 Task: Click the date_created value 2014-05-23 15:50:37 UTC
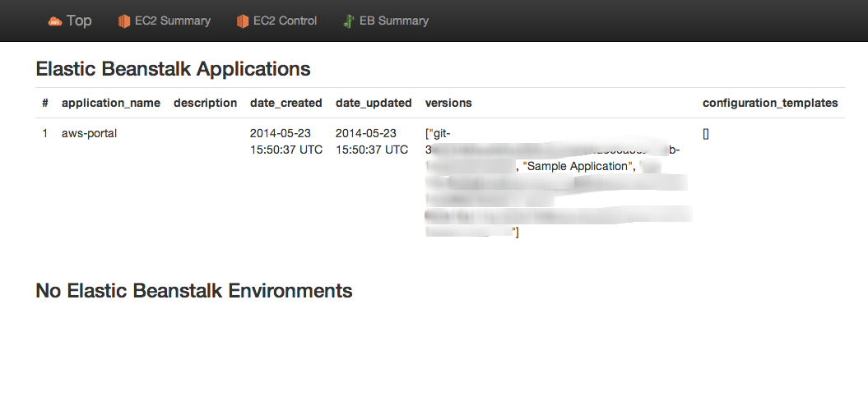click(286, 141)
